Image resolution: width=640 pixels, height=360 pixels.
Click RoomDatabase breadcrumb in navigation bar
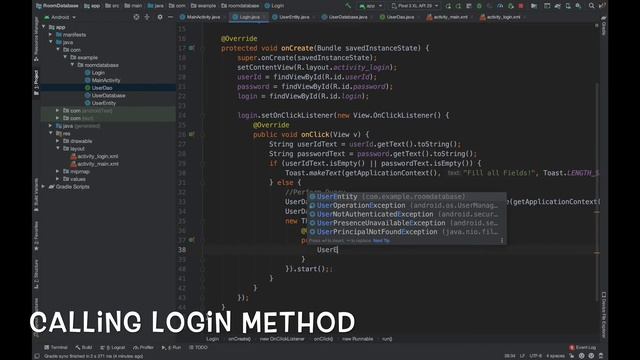[57, 6]
